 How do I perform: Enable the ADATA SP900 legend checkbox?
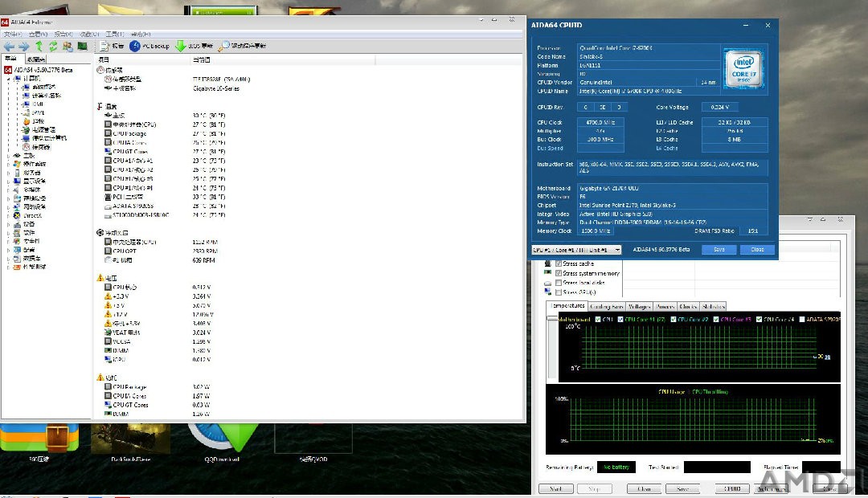(x=801, y=319)
